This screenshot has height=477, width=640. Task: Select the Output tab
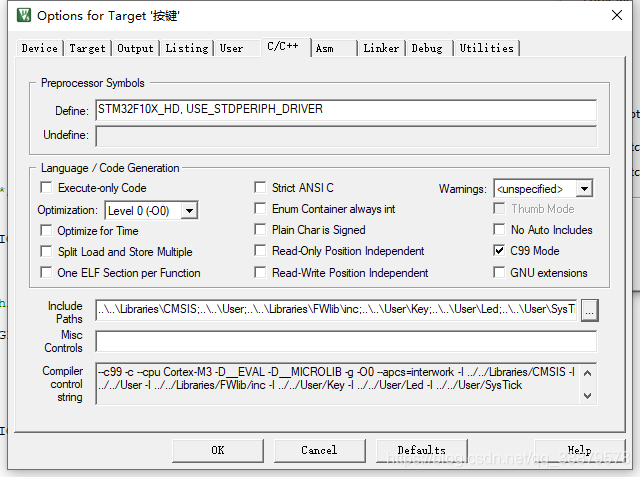click(135, 48)
